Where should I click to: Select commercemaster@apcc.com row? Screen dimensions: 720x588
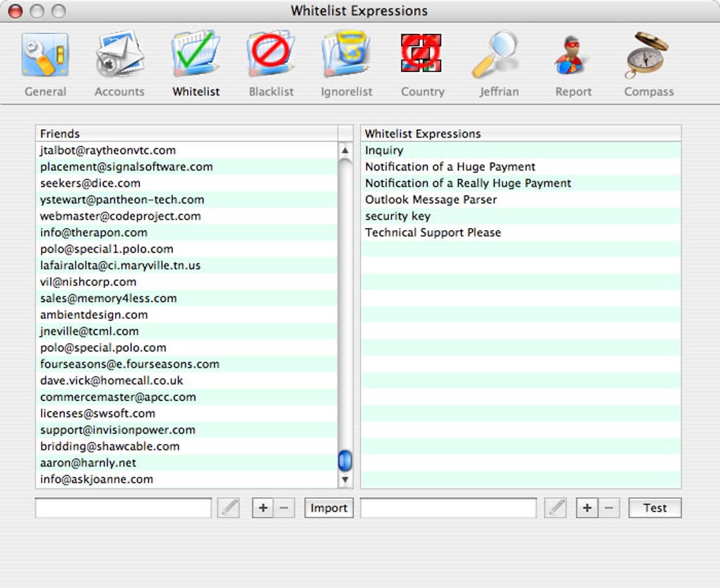coord(186,397)
